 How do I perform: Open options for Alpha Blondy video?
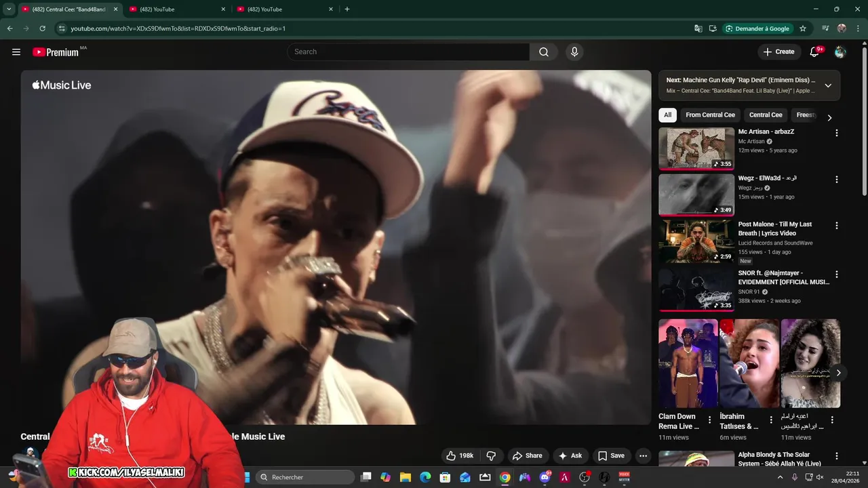pyautogui.click(x=836, y=457)
